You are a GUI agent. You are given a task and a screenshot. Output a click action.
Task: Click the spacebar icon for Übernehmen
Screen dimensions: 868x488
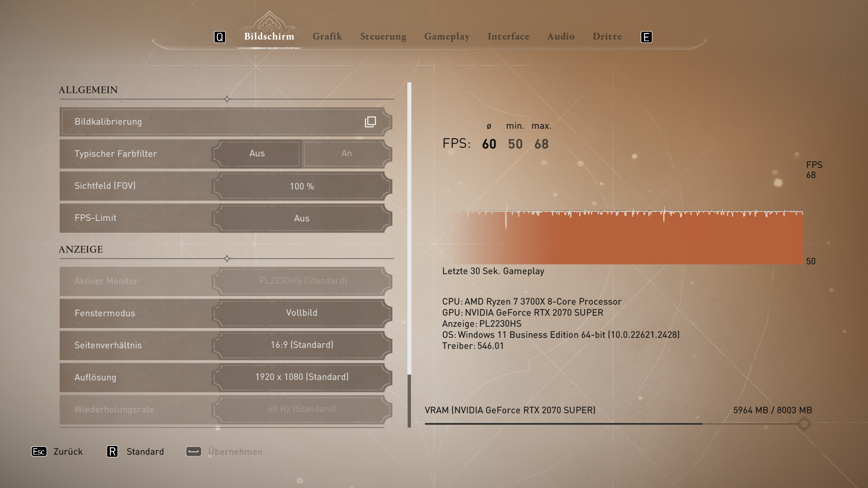[193, 451]
